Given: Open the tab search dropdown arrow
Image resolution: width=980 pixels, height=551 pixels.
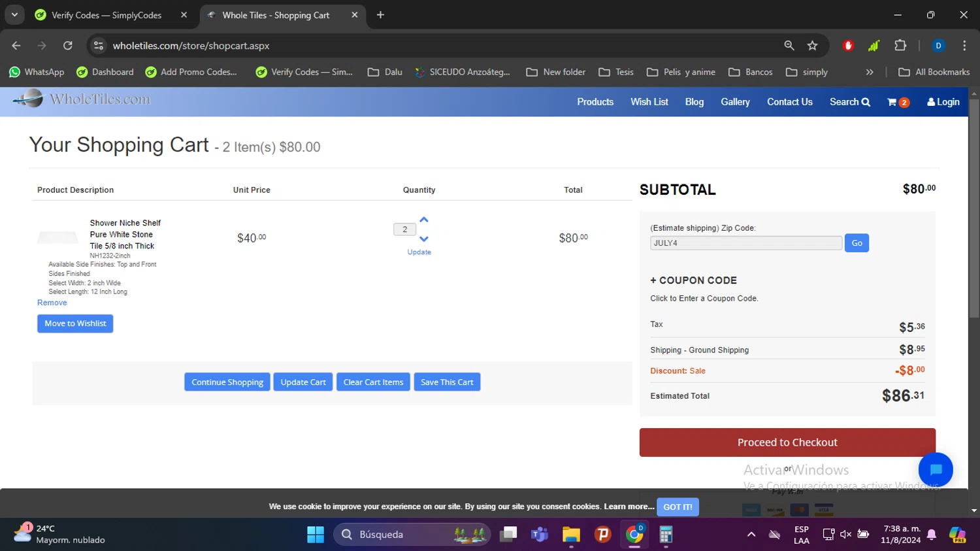Looking at the screenshot, I should click(x=14, y=15).
